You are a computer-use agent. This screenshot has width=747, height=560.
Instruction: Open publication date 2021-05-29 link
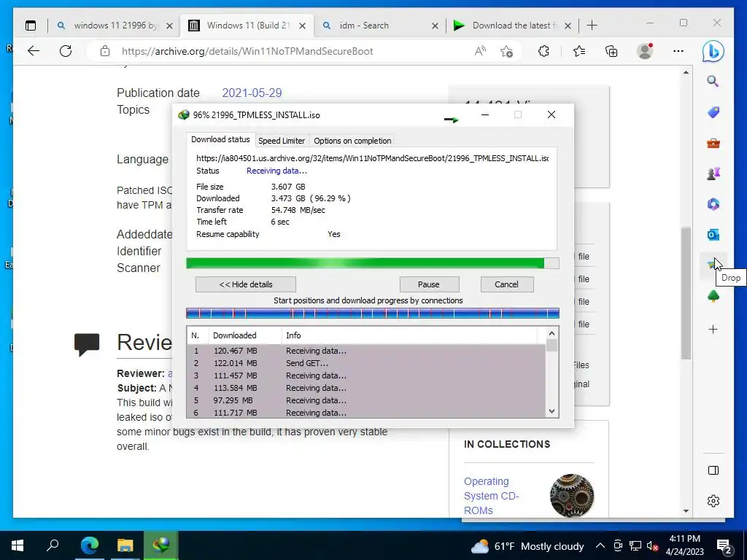point(252,93)
